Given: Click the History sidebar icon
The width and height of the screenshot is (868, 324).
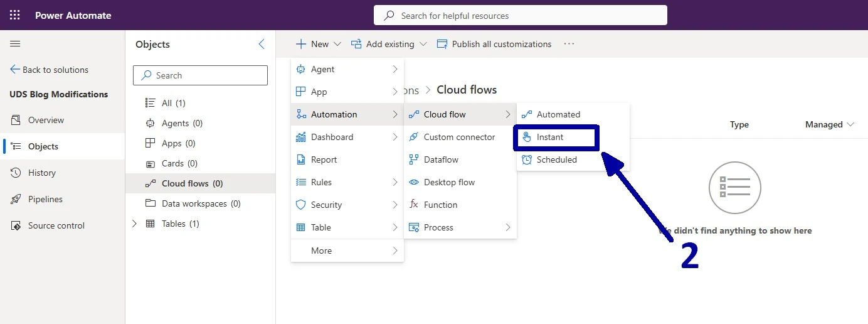Looking at the screenshot, I should point(16,173).
